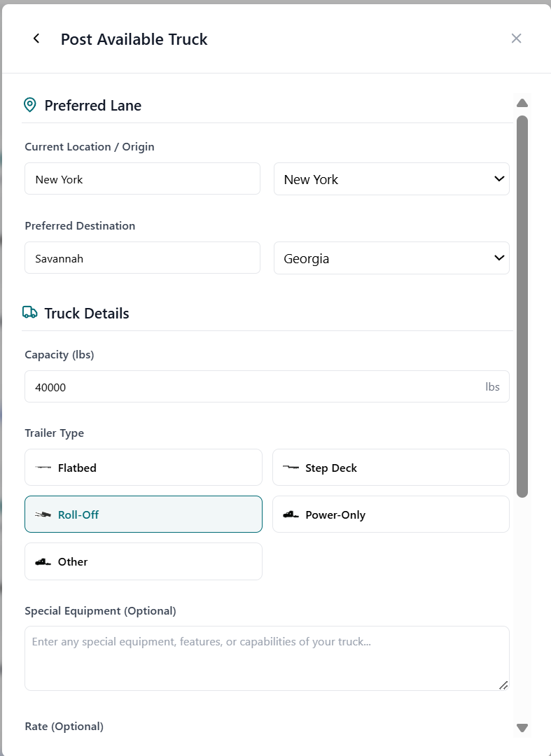The height and width of the screenshot is (756, 551).
Task: Deselect the Roll-Off trailer option
Action: 143,514
